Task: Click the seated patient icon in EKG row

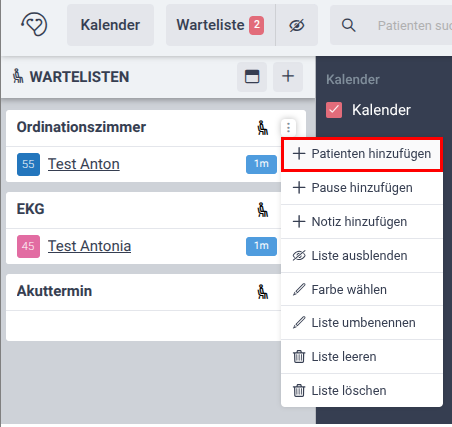Action: (263, 210)
